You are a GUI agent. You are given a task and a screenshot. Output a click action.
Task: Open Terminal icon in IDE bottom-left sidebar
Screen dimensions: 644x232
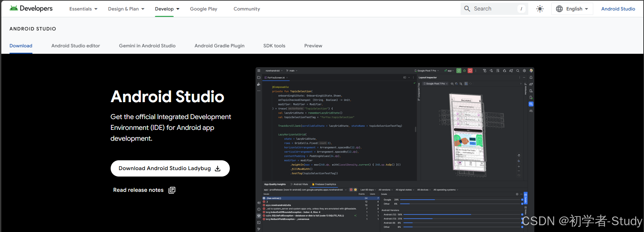point(259,223)
